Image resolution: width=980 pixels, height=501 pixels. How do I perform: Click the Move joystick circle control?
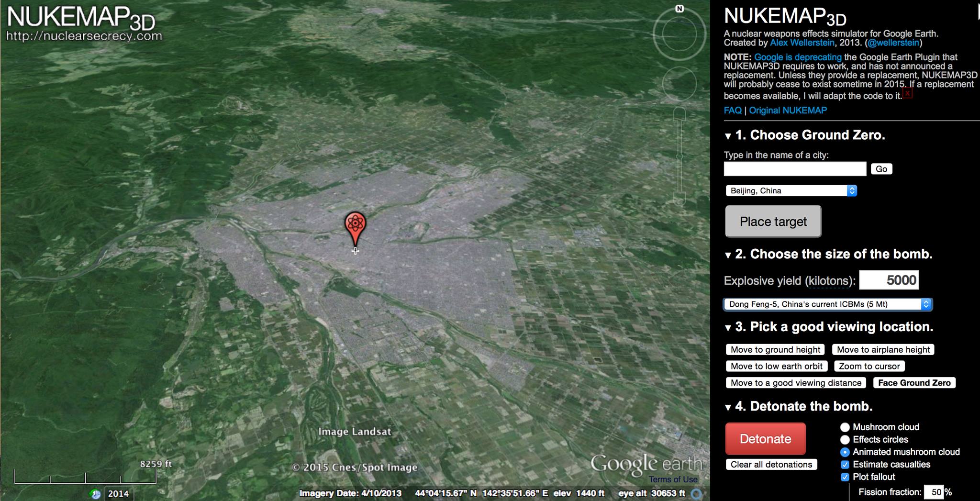click(x=679, y=84)
